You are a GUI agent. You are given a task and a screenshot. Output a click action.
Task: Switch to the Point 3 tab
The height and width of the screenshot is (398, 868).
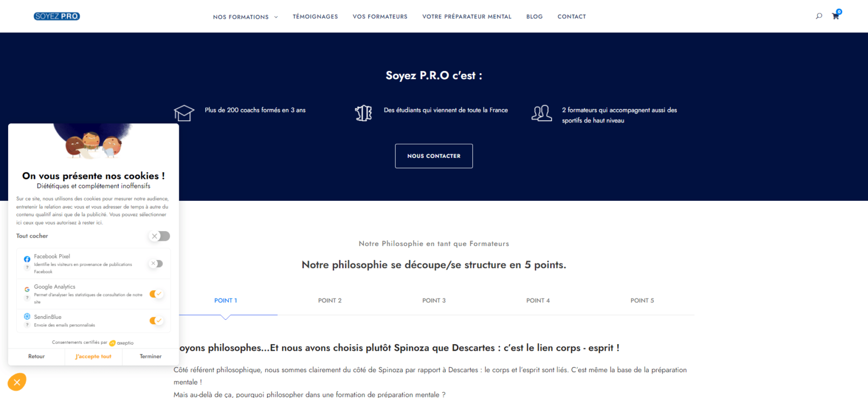click(x=433, y=301)
